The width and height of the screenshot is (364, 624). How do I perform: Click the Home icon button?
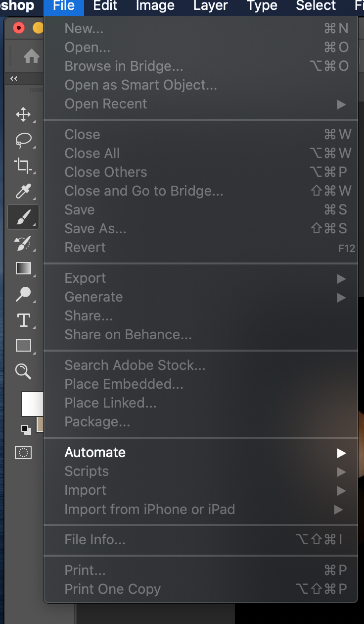click(x=32, y=56)
